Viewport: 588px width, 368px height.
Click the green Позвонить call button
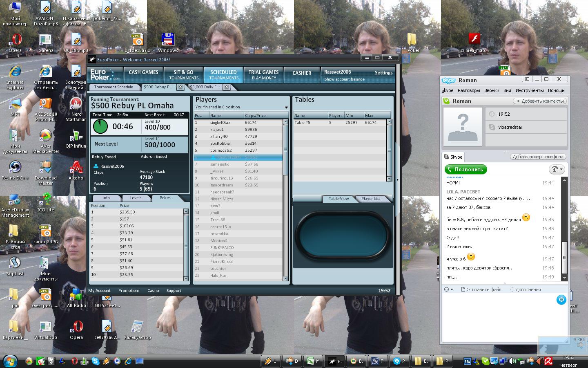click(465, 169)
